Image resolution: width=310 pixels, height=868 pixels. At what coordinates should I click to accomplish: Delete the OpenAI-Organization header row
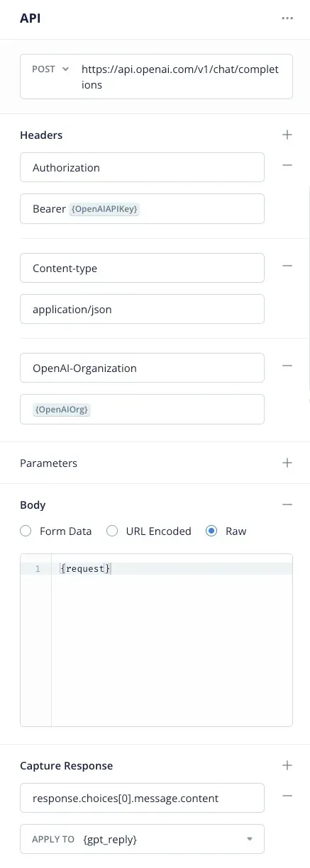287,366
